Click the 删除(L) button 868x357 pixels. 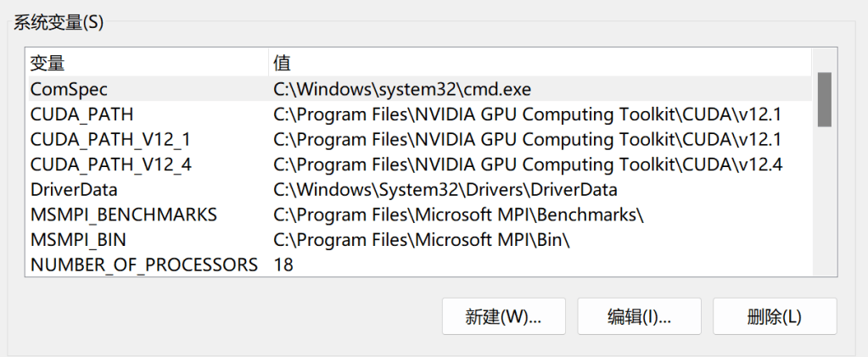click(775, 317)
